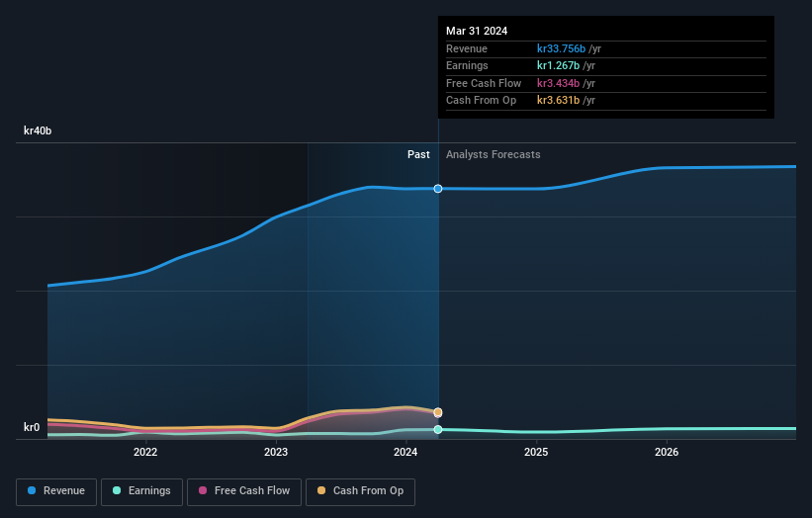Click the kr3.631b cash from op value
The image size is (812, 518).
(558, 101)
